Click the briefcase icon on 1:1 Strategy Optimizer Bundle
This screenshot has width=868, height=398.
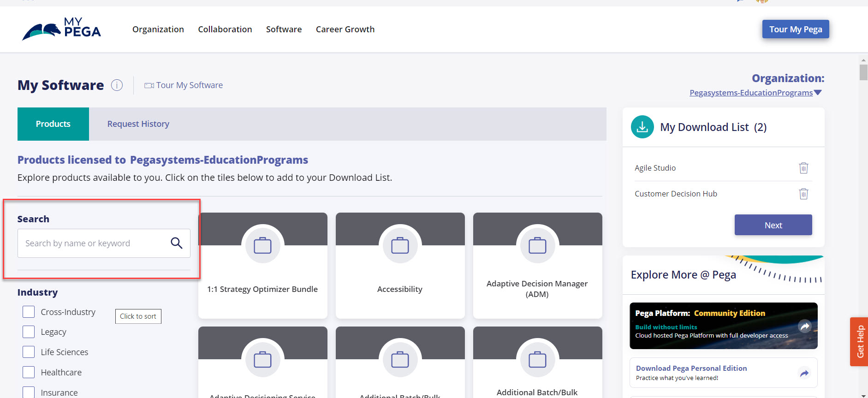[x=262, y=245]
